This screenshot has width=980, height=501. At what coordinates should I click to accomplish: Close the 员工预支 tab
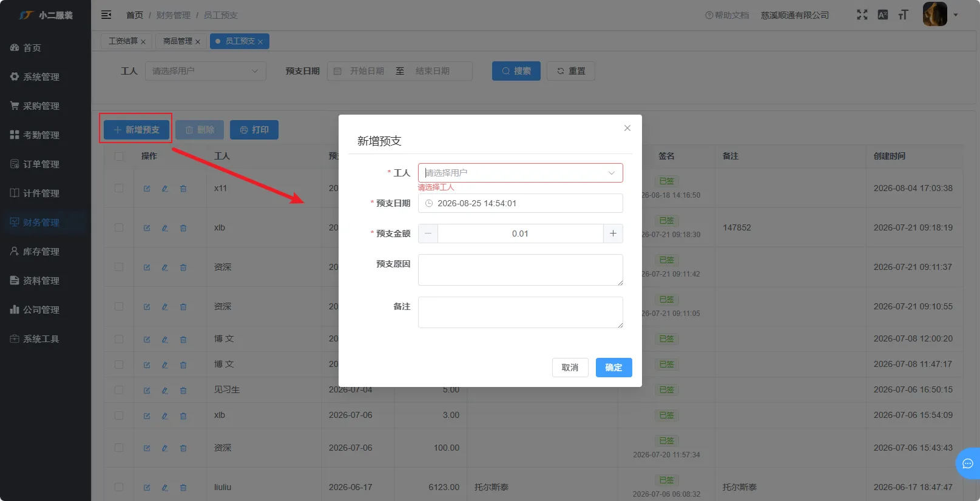(260, 42)
